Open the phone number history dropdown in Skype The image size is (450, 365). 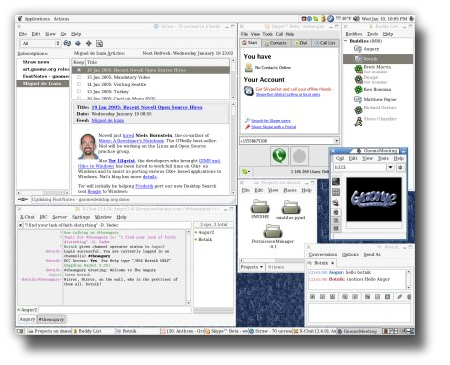(x=336, y=141)
